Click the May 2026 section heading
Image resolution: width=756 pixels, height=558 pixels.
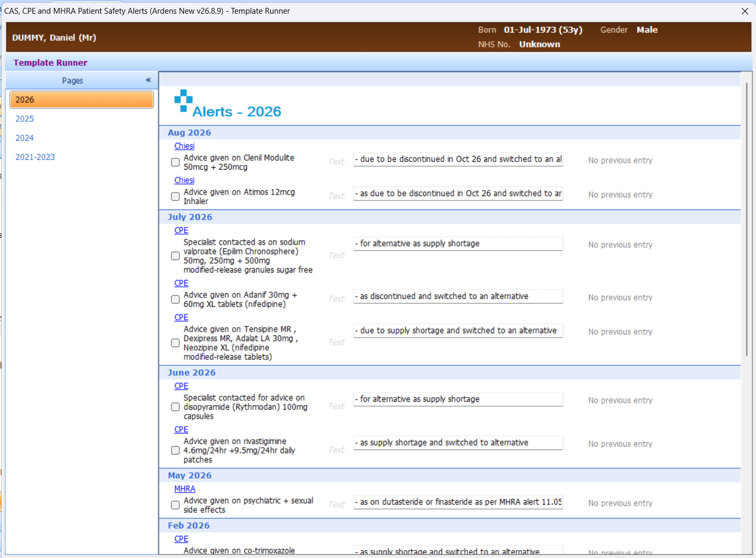point(189,476)
